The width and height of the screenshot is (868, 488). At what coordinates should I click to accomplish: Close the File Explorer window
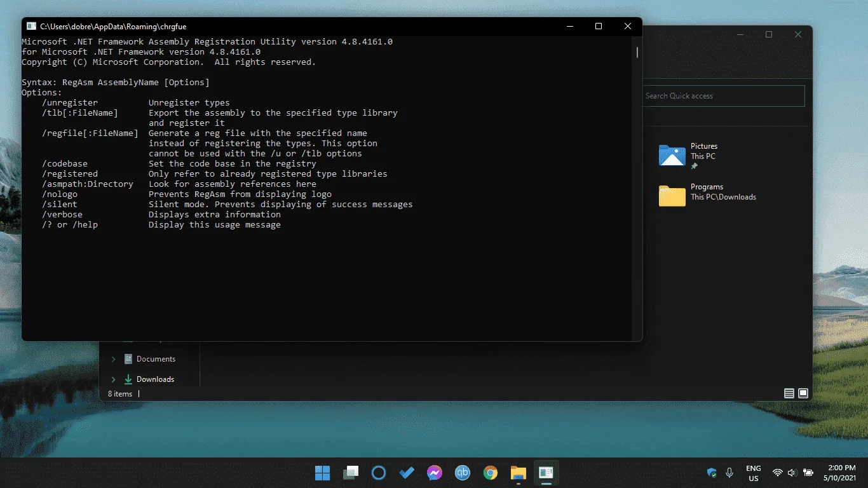(798, 34)
